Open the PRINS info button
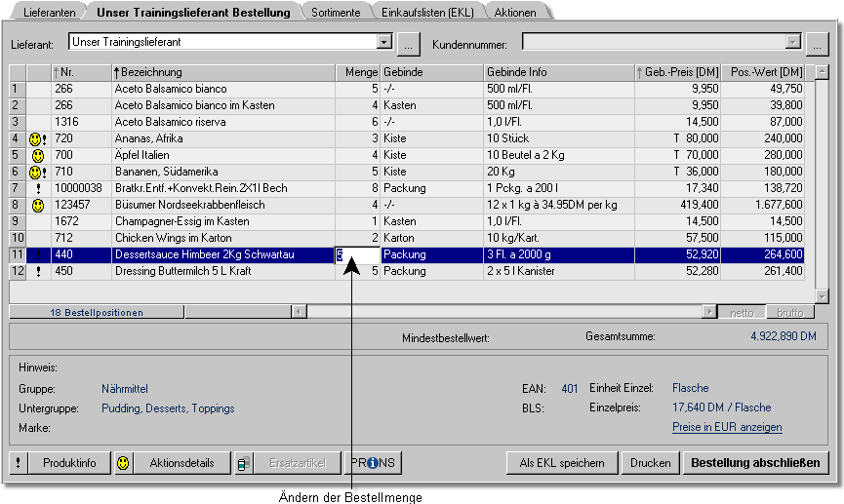The height and width of the screenshot is (504, 844). (x=373, y=463)
